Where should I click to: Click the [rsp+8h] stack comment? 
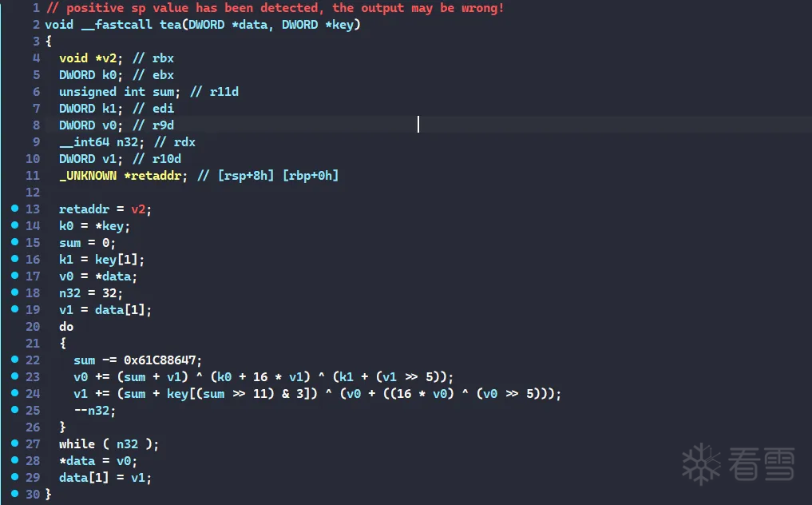[x=246, y=175]
